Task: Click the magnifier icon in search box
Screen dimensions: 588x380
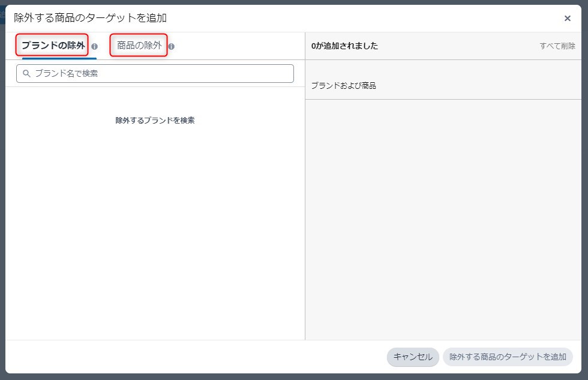Action: point(26,73)
